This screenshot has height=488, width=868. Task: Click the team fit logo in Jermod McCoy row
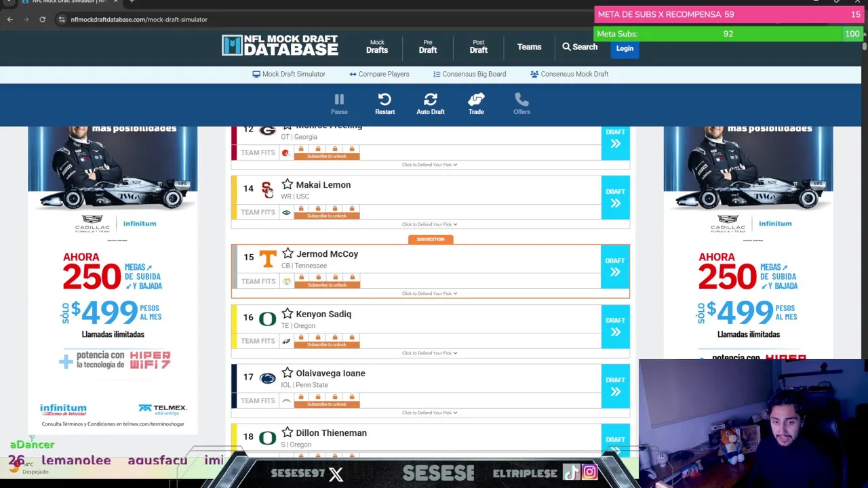286,281
